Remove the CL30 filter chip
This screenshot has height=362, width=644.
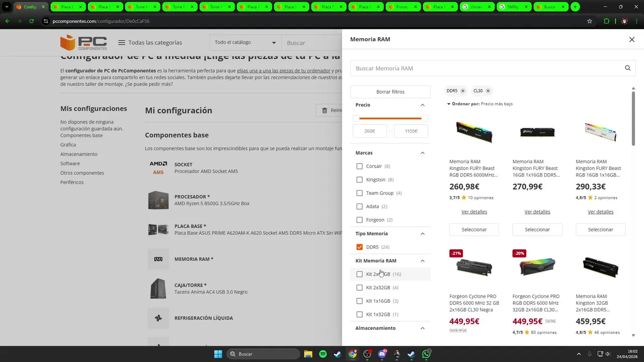pyautogui.click(x=488, y=91)
